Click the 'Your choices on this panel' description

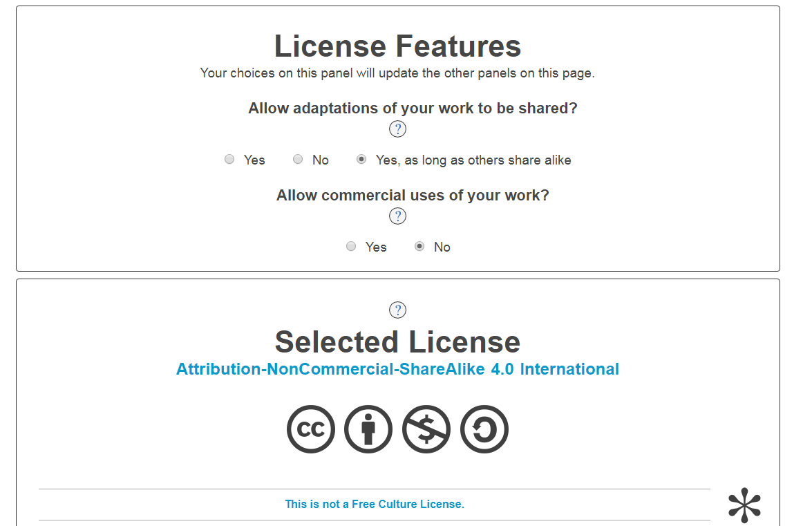(397, 73)
